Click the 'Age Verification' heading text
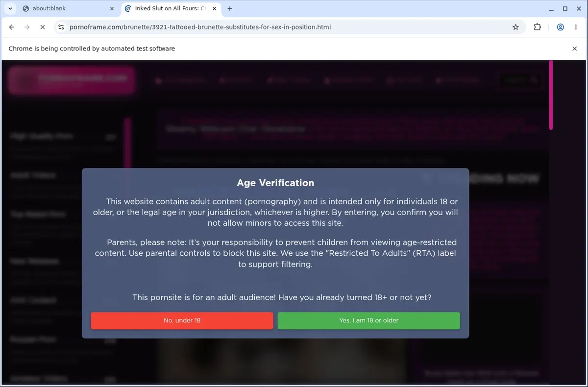588x387 pixels. tap(275, 183)
